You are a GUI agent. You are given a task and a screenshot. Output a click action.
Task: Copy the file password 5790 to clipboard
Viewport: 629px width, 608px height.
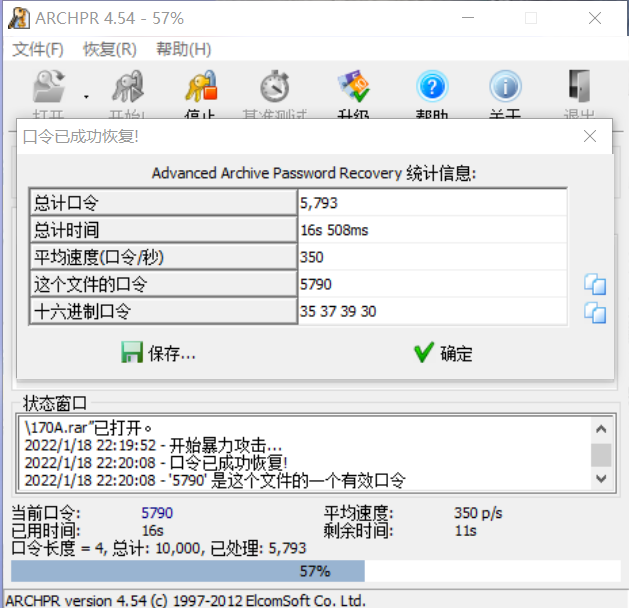[x=595, y=284]
